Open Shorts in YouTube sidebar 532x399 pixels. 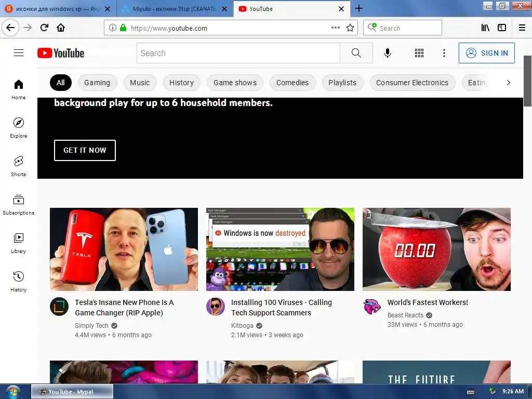[19, 166]
